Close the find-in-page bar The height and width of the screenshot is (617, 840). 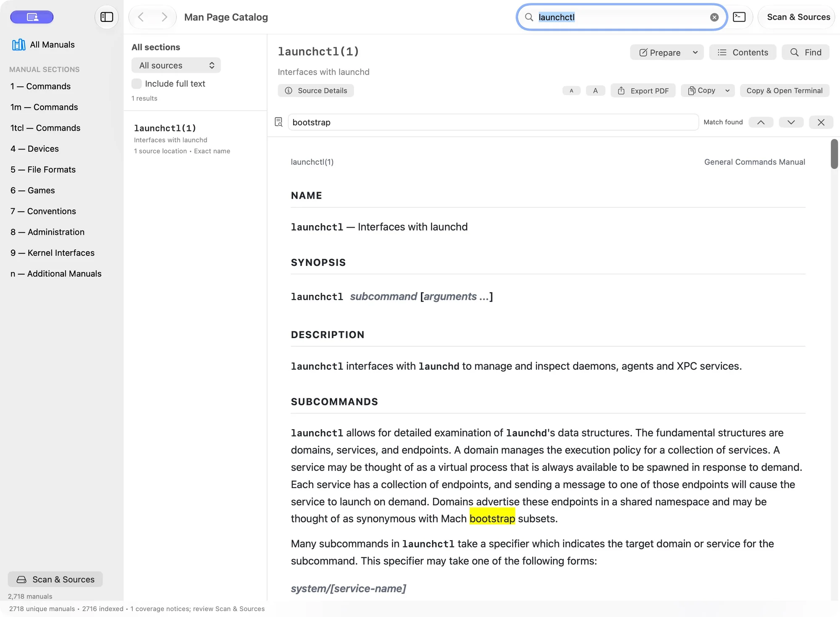[821, 122]
